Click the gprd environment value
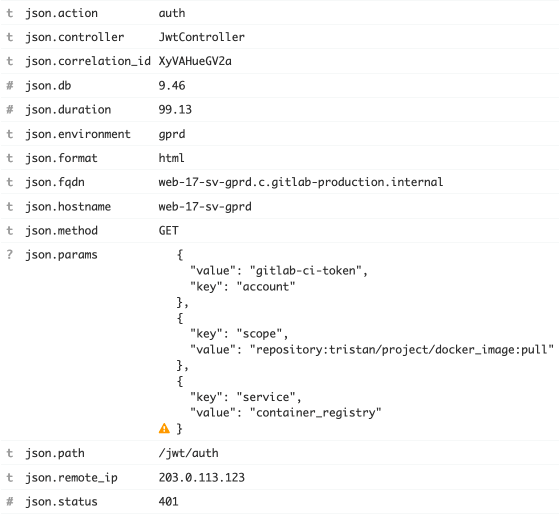This screenshot has height=515, width=559. click(x=172, y=134)
